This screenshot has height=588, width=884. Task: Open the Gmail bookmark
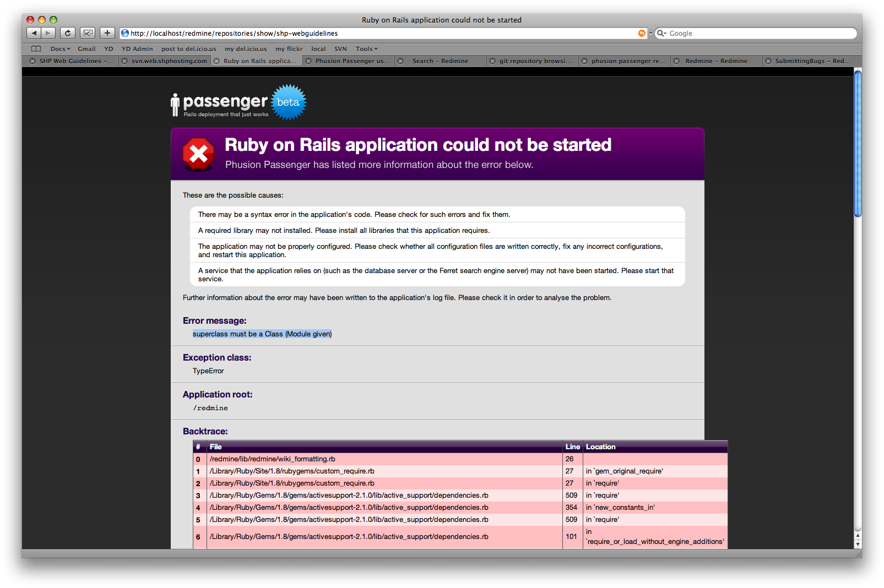(86, 48)
